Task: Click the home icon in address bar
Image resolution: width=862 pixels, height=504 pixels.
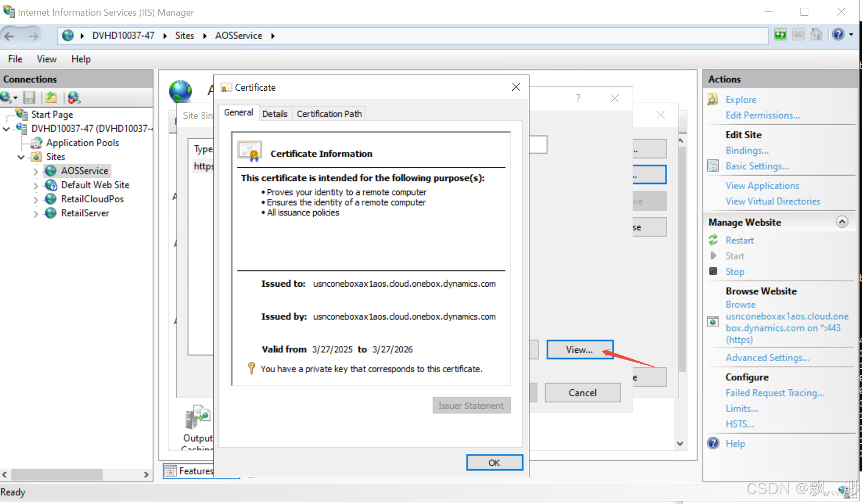Action: tap(816, 34)
